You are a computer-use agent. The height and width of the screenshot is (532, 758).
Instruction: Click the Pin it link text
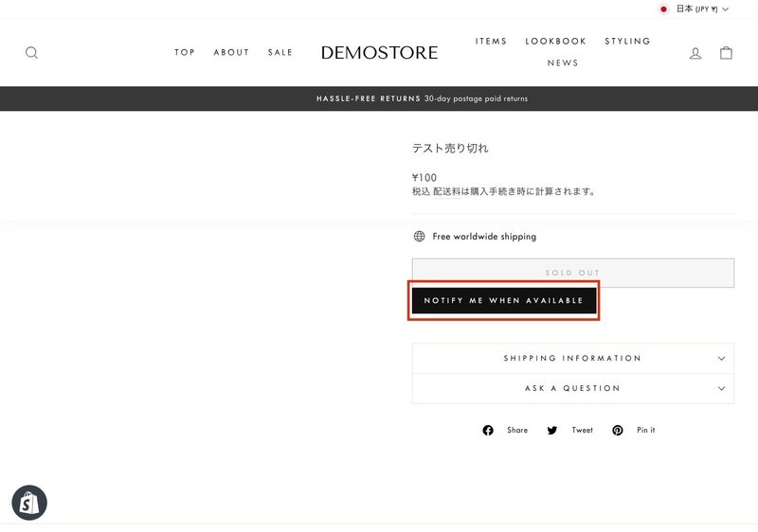coord(646,430)
